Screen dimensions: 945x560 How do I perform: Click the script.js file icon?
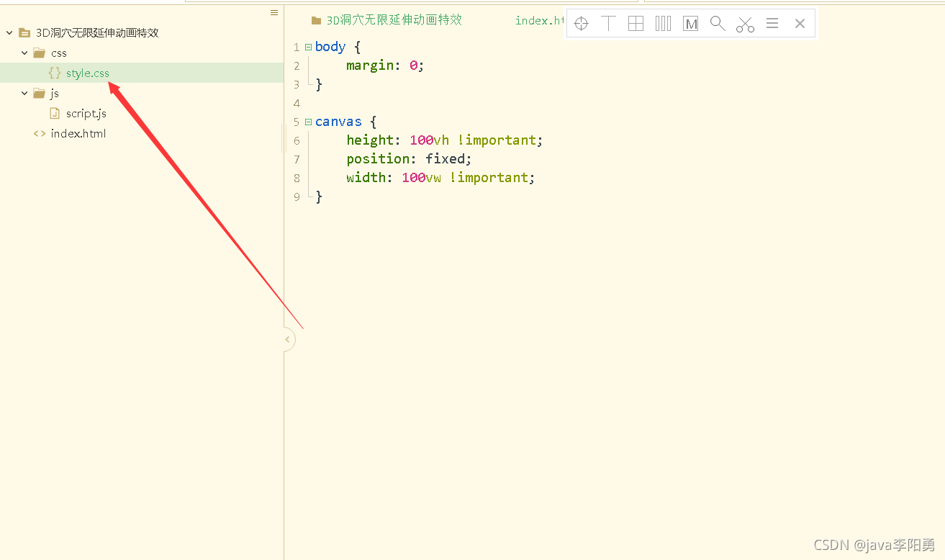click(x=55, y=113)
